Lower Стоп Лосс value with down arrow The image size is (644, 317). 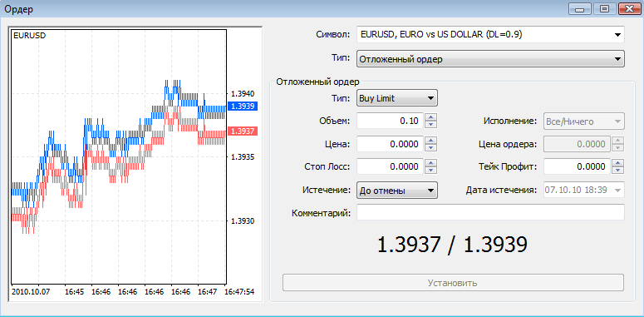430,171
